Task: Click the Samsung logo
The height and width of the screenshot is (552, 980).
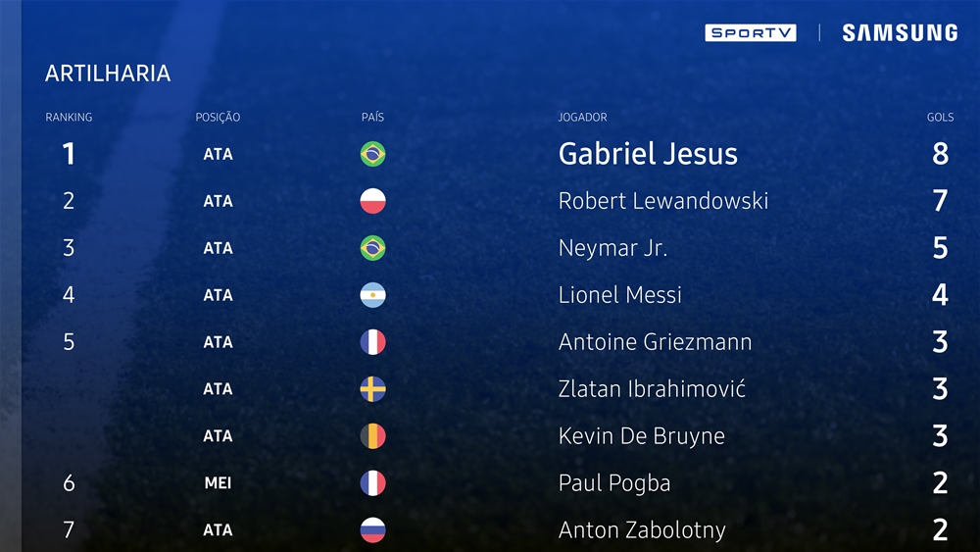Action: [900, 32]
